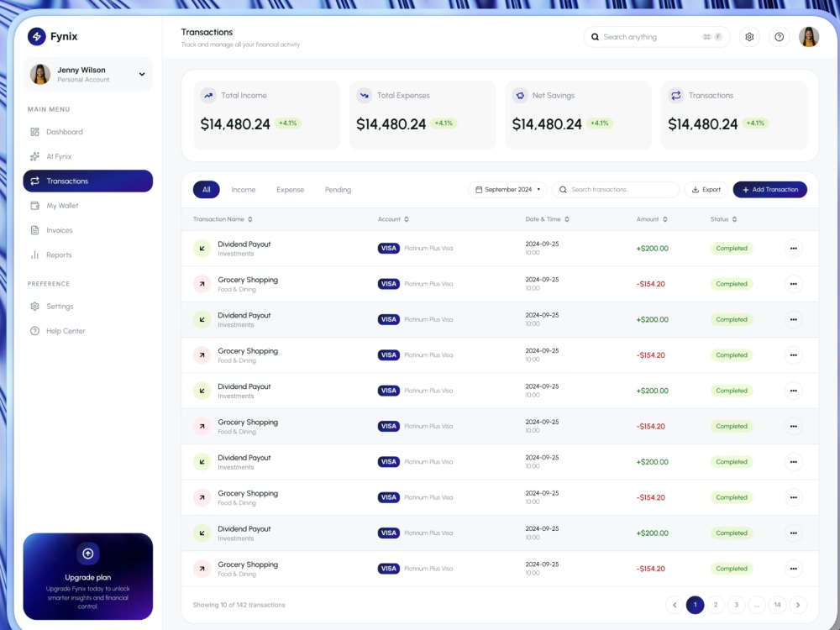The image size is (840, 630).
Task: Switch to the Expense tab
Action: [x=291, y=190]
